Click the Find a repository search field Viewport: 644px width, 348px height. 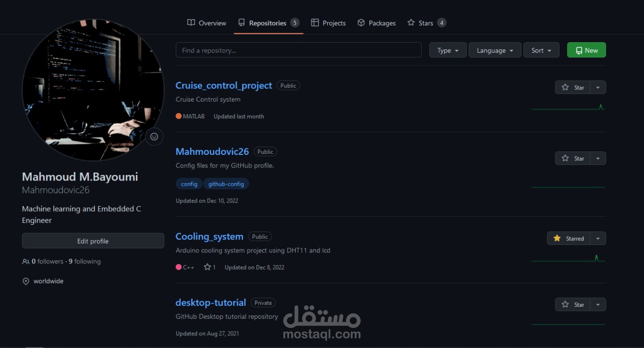(298, 50)
